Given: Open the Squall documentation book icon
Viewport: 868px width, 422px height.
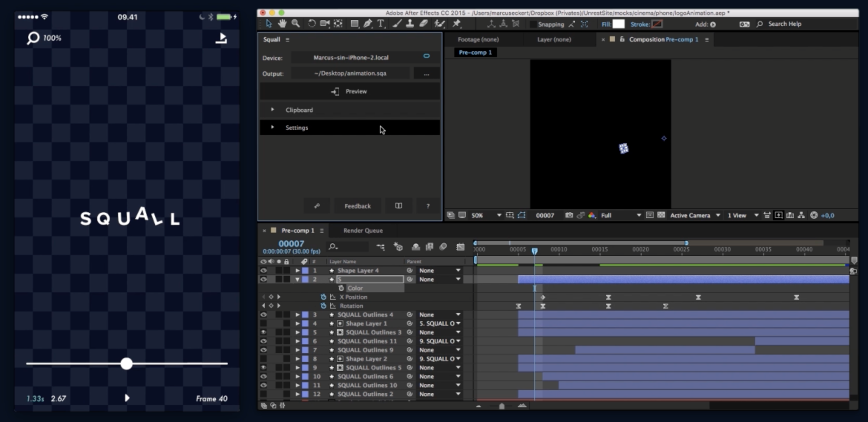Looking at the screenshot, I should click(398, 206).
